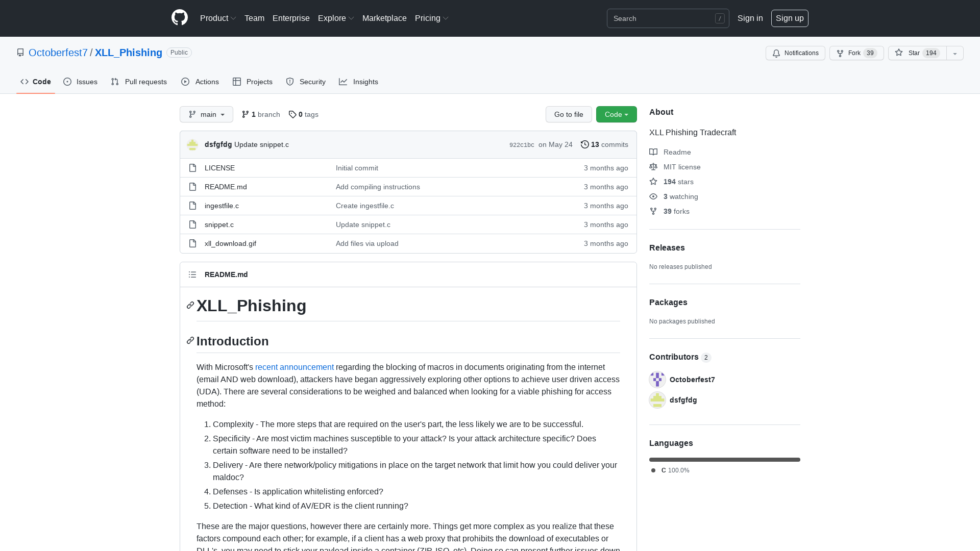Click the Sign up button

(x=790, y=18)
